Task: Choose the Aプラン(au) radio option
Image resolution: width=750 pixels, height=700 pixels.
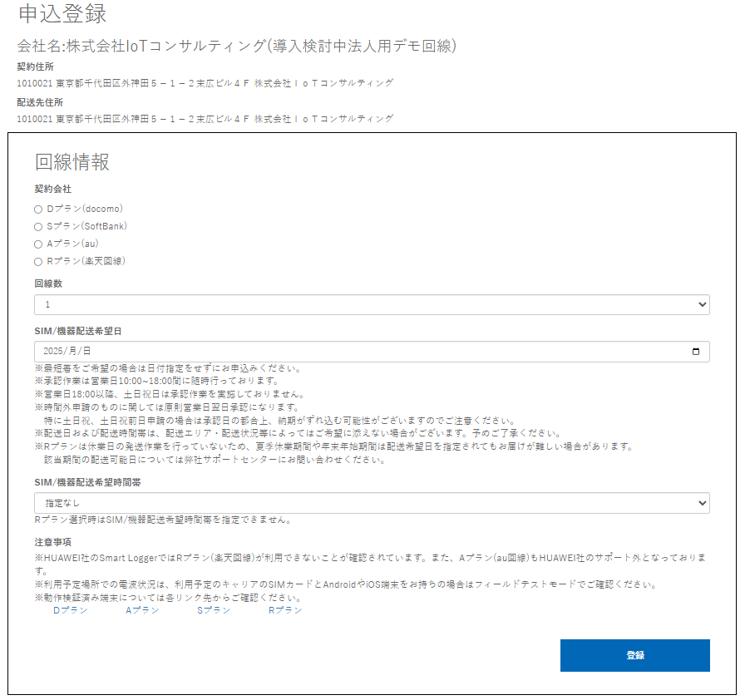Action: point(38,244)
